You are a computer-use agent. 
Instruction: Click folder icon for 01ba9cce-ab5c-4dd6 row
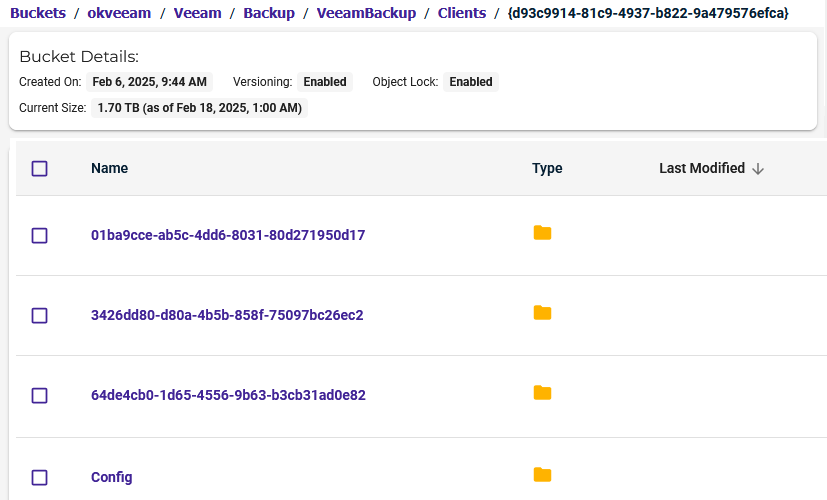542,234
